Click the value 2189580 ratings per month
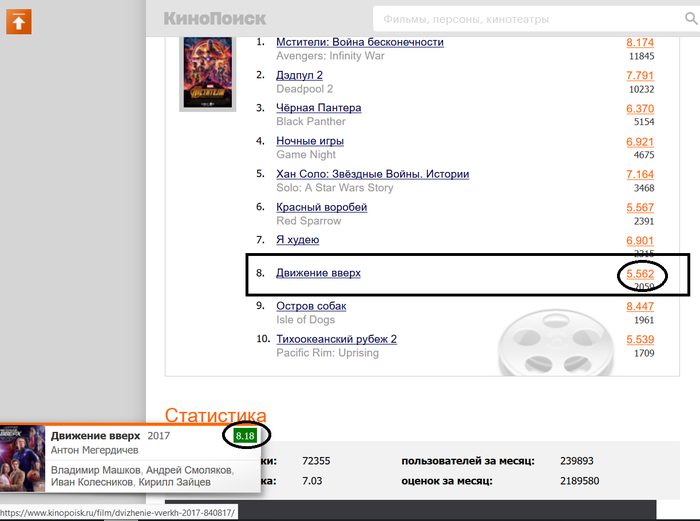This screenshot has height=521, width=700. point(579,481)
